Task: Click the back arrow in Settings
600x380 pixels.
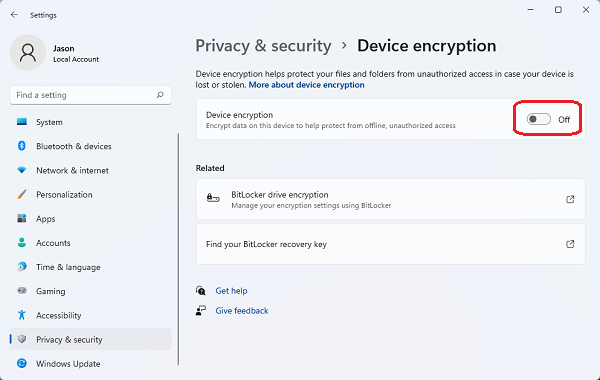Action: [x=14, y=15]
